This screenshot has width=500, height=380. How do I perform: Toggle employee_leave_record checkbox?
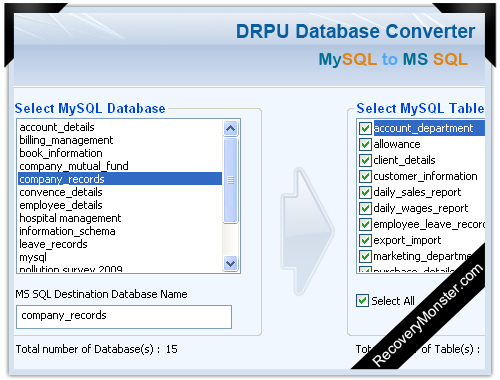365,224
